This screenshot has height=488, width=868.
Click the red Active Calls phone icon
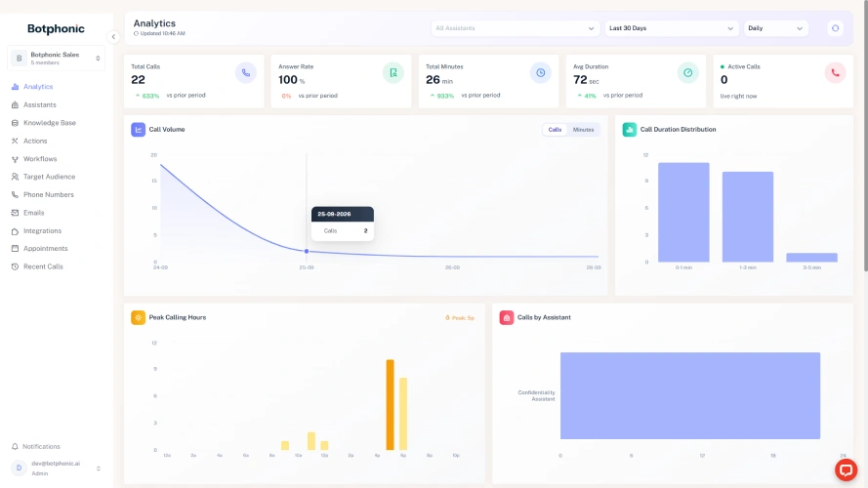click(835, 73)
